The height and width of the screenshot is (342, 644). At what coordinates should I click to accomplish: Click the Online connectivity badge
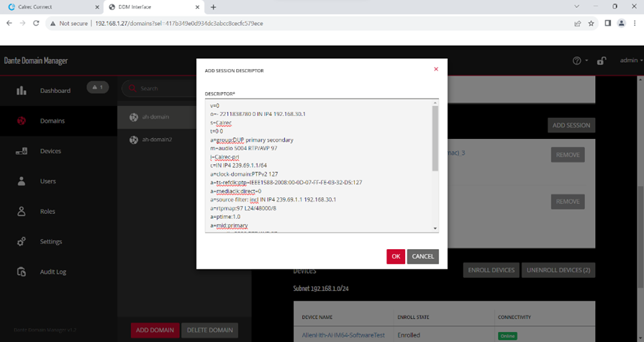click(507, 336)
